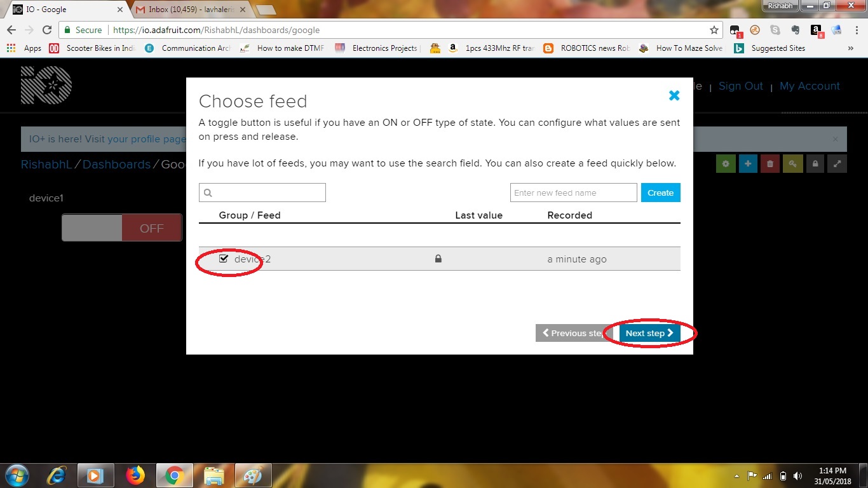Screen dimensions: 868x488
Task: Click the blue camera extension icon
Action: point(836,30)
